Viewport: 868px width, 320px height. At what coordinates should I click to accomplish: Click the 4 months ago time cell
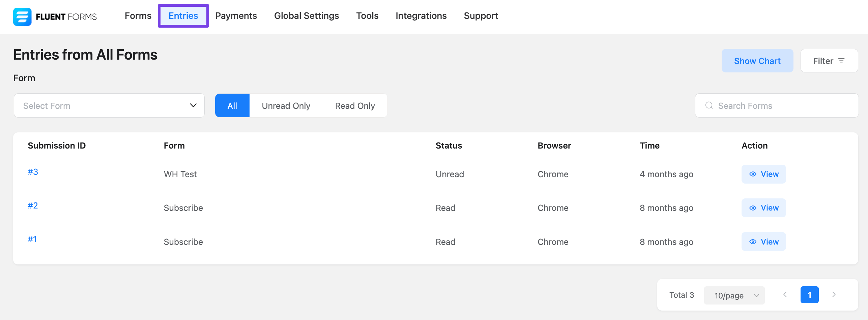(666, 174)
